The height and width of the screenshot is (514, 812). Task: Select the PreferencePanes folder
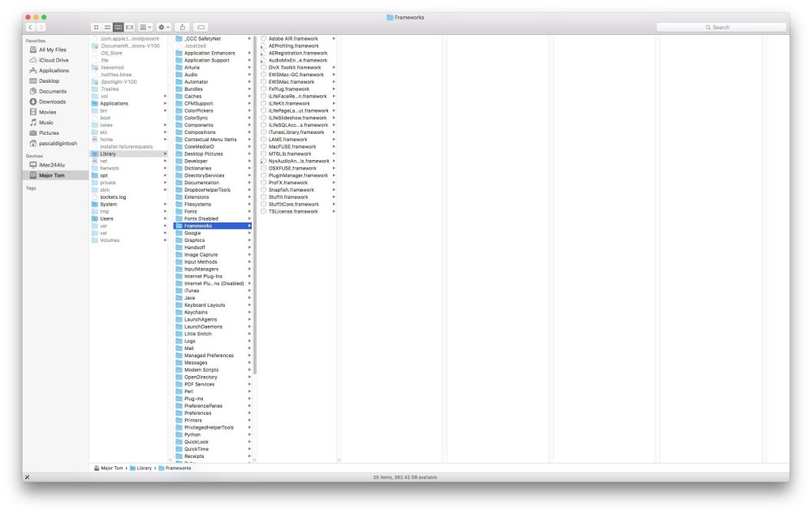click(213, 406)
